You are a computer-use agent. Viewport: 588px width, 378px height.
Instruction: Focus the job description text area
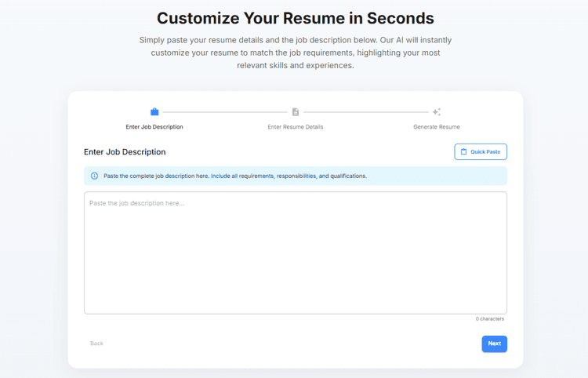coord(295,259)
